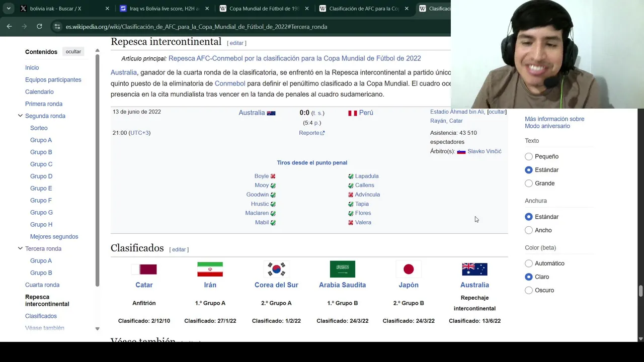644x362 pixels.
Task: Select 'Sorteo' under Segunda ronda
Action: pos(39,128)
